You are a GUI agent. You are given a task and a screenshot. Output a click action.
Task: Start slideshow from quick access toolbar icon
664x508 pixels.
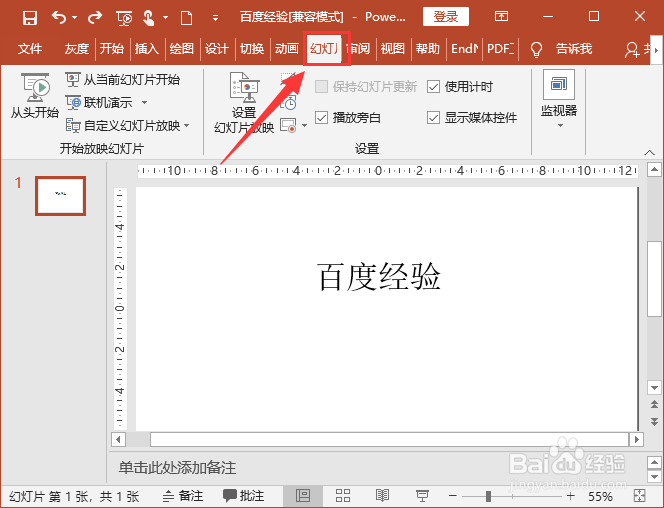click(124, 18)
